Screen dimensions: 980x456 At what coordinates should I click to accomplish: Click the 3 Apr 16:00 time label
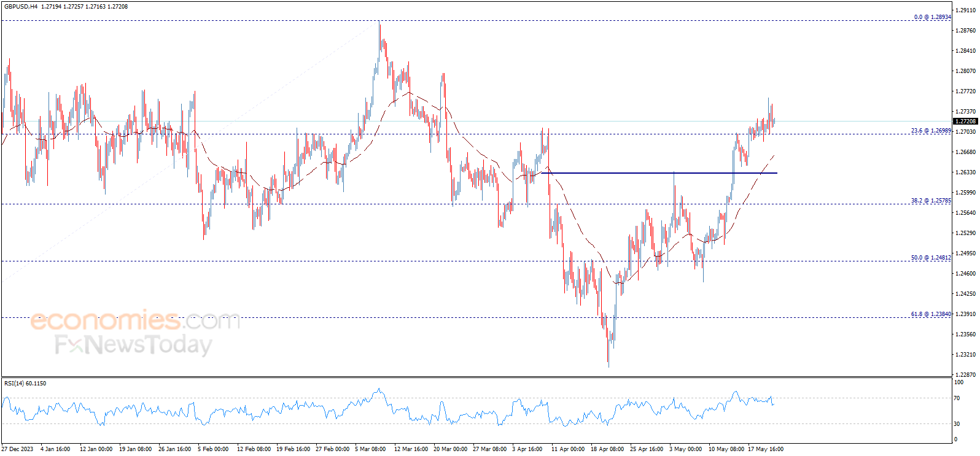[x=527, y=449]
